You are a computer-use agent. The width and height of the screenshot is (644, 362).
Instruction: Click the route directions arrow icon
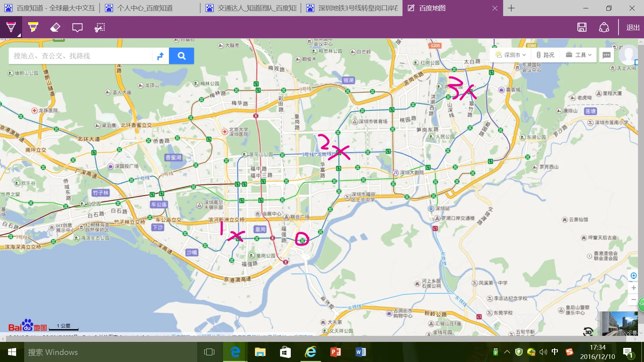coord(160,56)
